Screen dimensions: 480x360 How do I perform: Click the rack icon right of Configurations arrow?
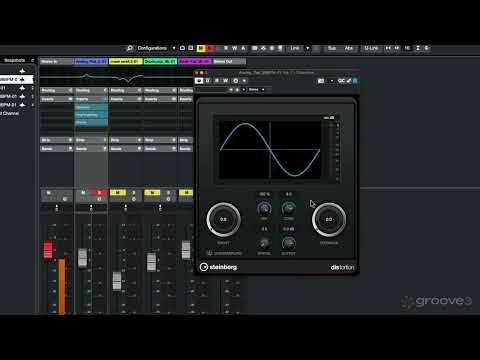tap(182, 48)
